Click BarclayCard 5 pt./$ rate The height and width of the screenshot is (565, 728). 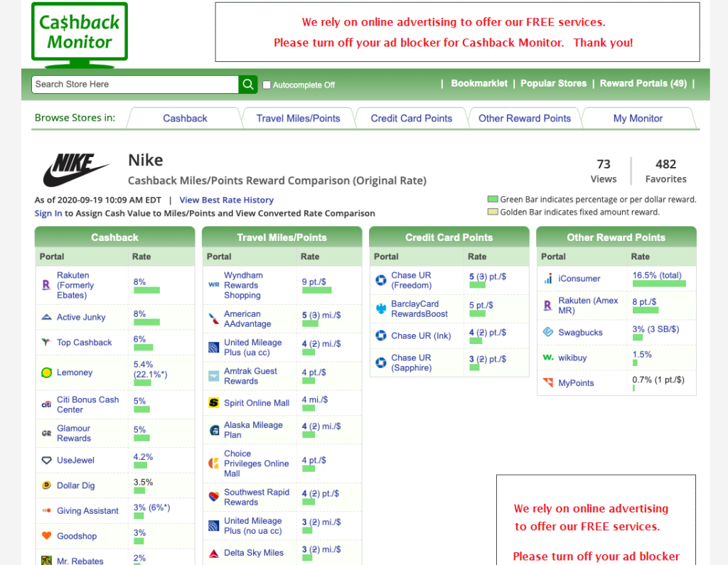pyautogui.click(x=481, y=305)
